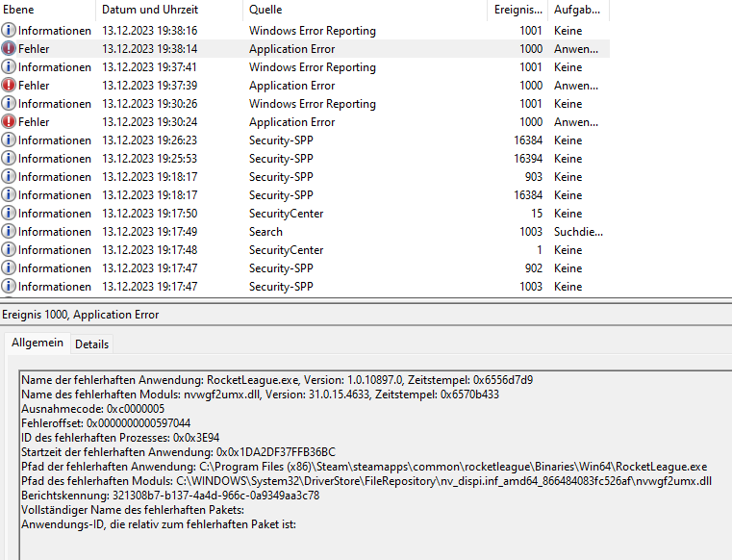This screenshot has height=560, width=732.
Task: Click event ID 902 cell
Action: pyautogui.click(x=534, y=268)
